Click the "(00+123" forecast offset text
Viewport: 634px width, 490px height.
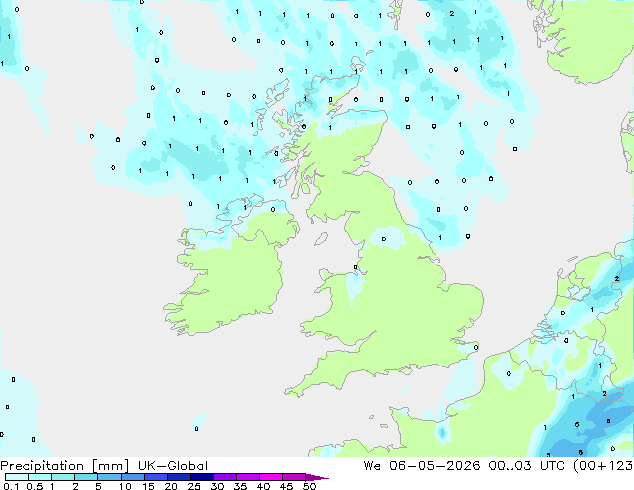[603, 466]
